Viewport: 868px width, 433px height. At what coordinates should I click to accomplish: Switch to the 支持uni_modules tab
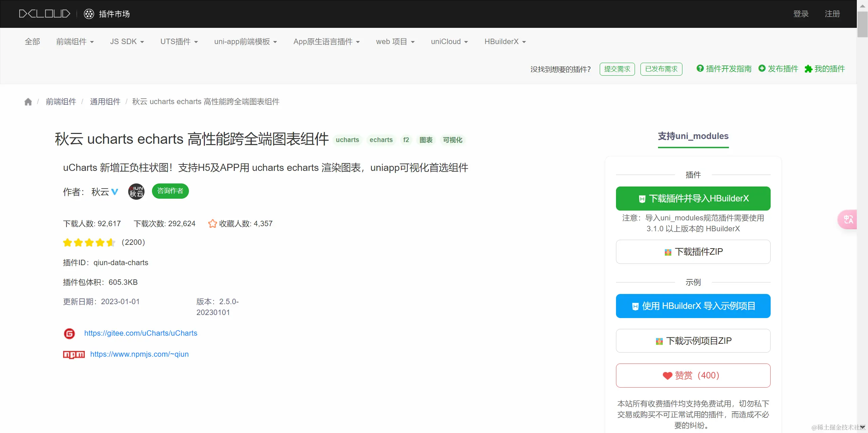click(x=693, y=136)
